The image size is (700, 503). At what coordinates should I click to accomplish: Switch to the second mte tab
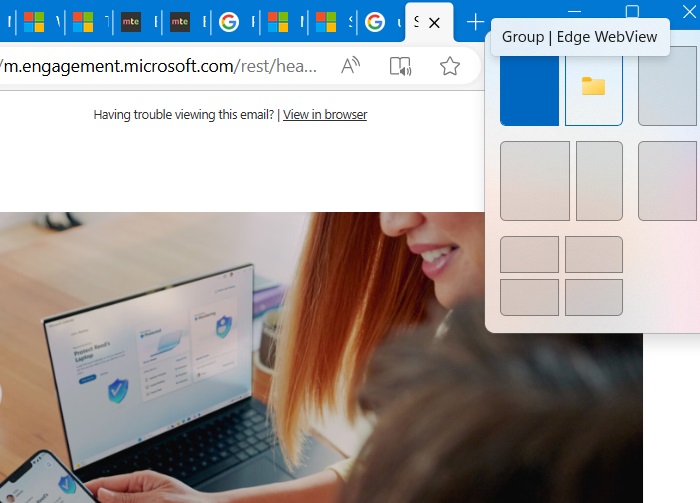(x=179, y=21)
